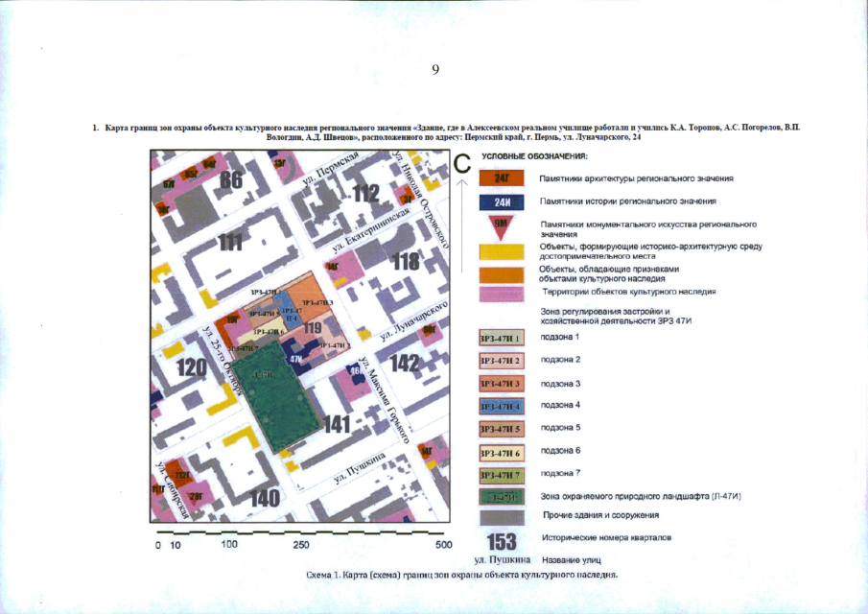868x614 pixels.
Task: Click the legend text Название улиц
Action: [x=572, y=559]
